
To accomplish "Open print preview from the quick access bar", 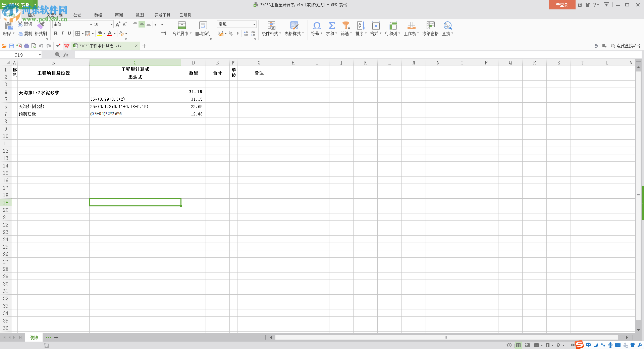I will coord(34,46).
